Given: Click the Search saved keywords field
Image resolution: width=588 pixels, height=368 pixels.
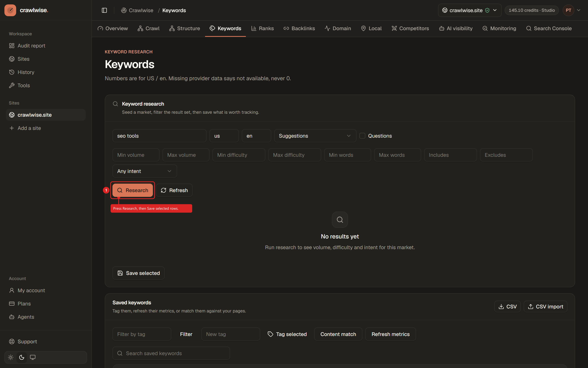Looking at the screenshot, I should click(171, 353).
